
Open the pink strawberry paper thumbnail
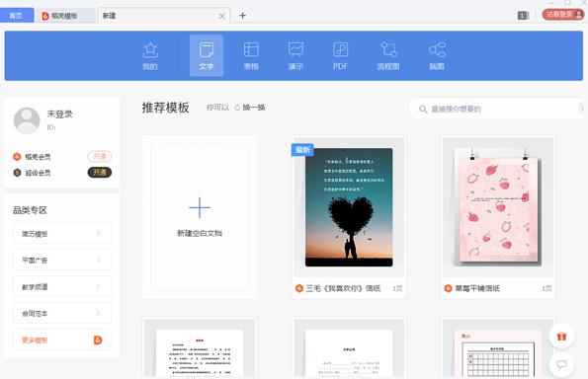pyautogui.click(x=498, y=207)
